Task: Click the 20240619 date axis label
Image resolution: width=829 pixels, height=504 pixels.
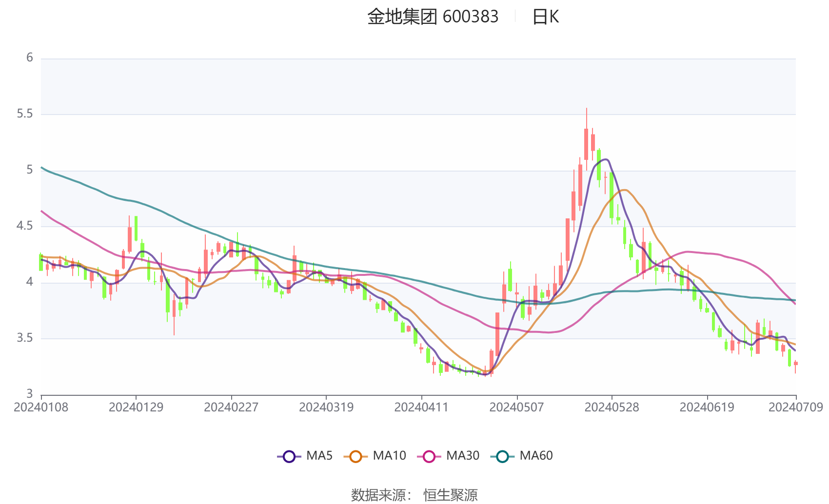Action: [x=707, y=407]
